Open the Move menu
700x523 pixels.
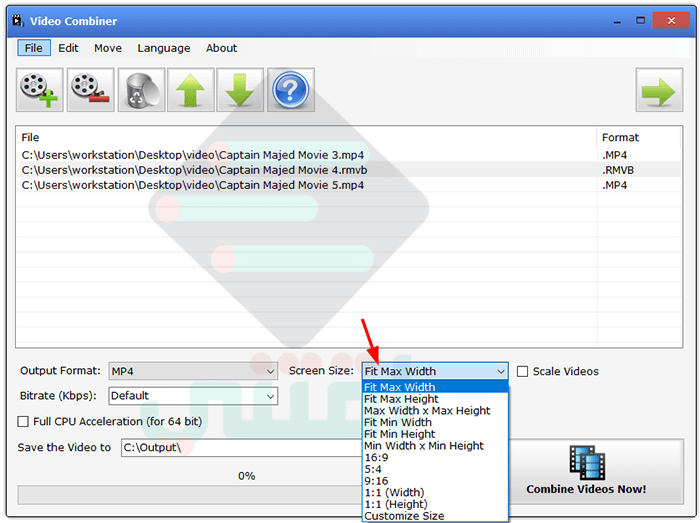tap(108, 48)
